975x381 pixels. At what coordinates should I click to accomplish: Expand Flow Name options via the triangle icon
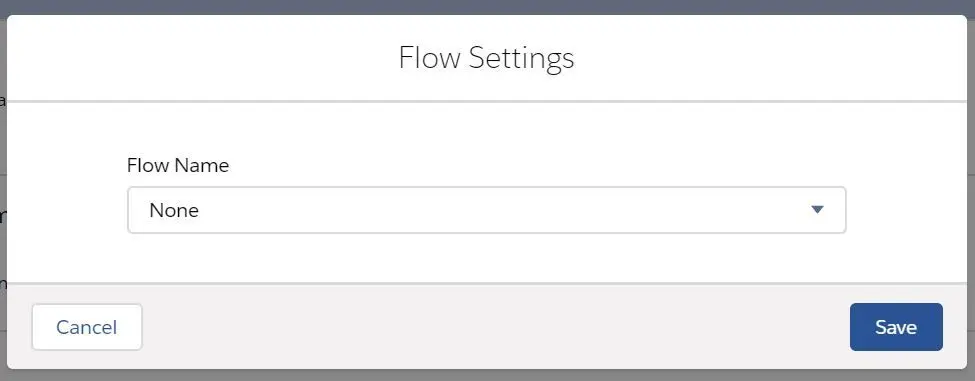[x=817, y=210]
